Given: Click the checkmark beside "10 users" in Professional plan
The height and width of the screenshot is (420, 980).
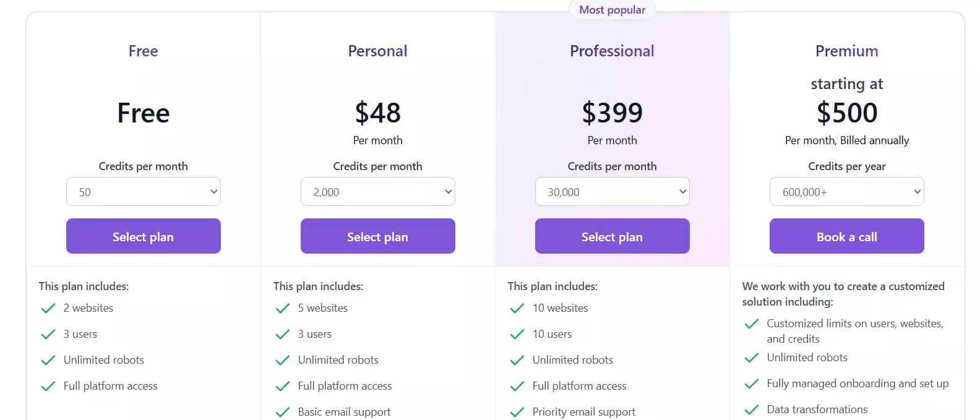Looking at the screenshot, I should coord(517,333).
